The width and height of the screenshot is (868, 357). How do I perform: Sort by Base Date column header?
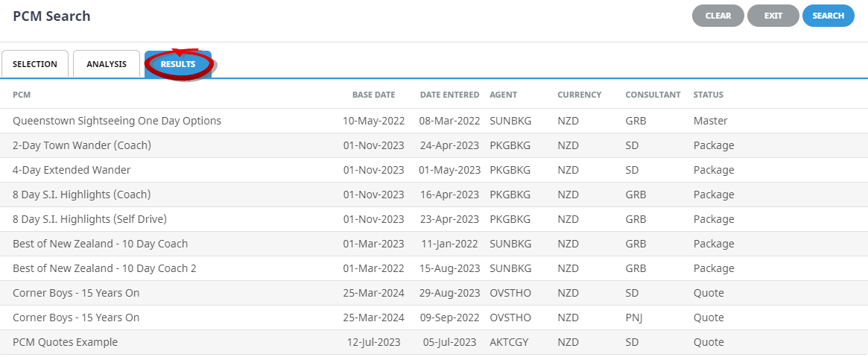374,95
